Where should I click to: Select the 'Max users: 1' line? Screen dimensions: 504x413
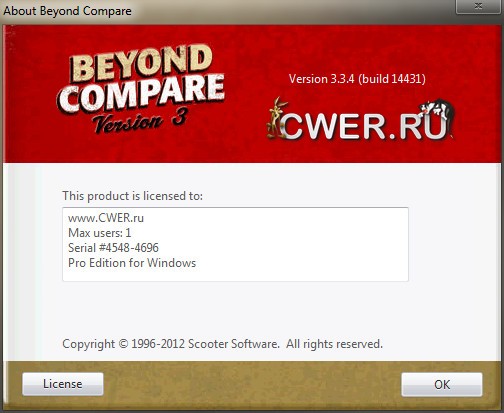tap(100, 233)
